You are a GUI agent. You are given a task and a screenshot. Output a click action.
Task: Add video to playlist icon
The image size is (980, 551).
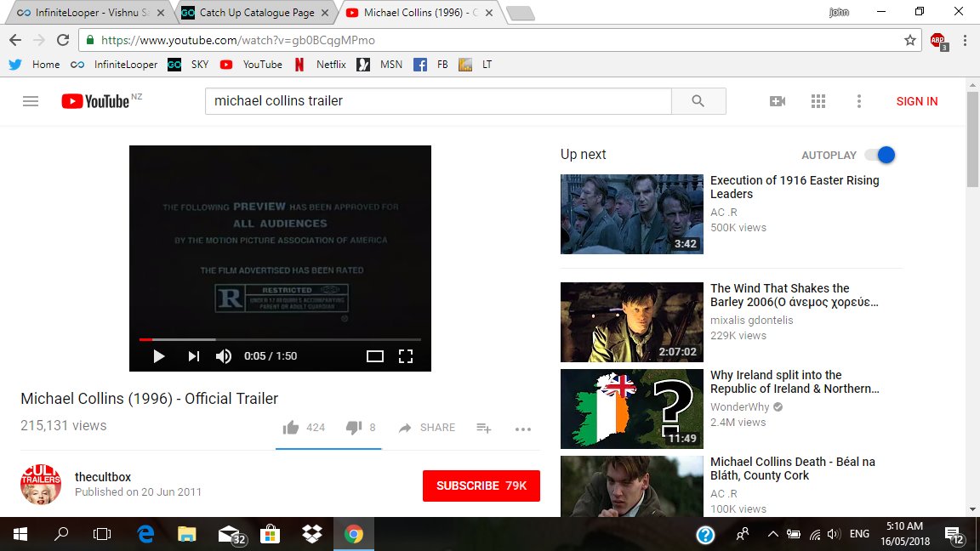click(x=484, y=428)
